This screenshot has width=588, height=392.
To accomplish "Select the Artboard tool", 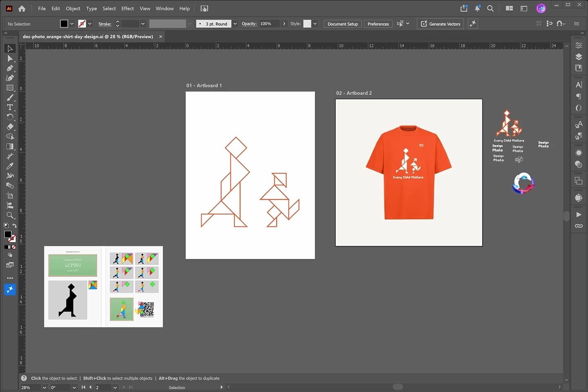I will click(10, 196).
